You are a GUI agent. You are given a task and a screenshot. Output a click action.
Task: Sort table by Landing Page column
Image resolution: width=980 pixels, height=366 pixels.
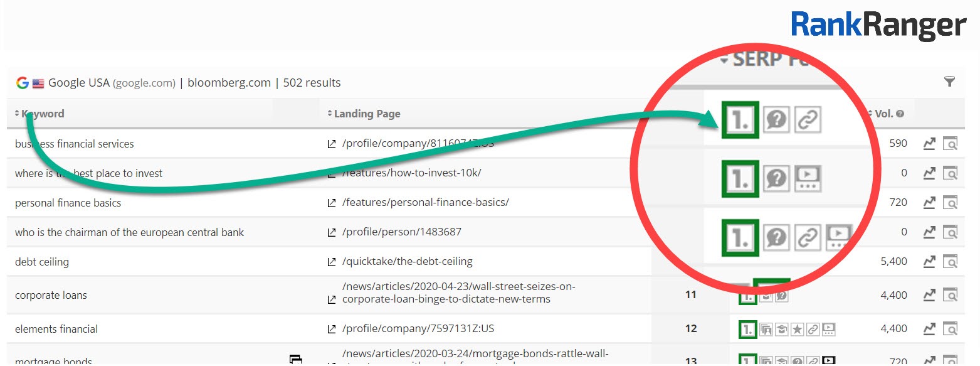point(364,114)
